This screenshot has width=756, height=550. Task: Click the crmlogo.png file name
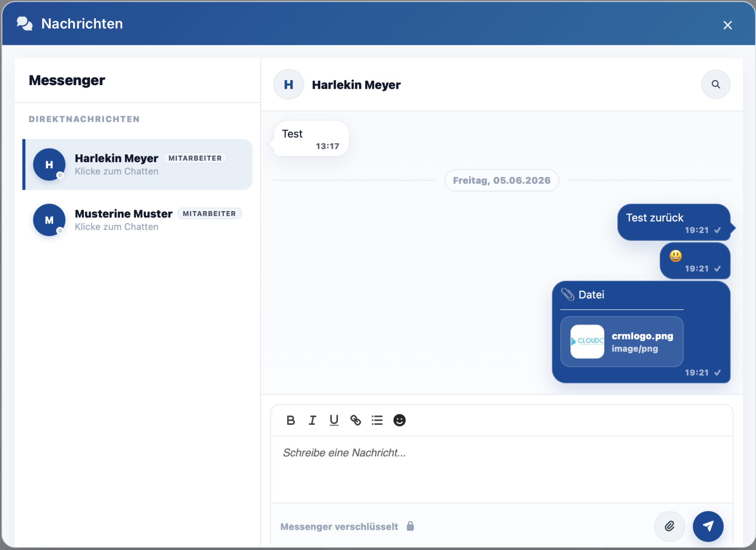643,336
